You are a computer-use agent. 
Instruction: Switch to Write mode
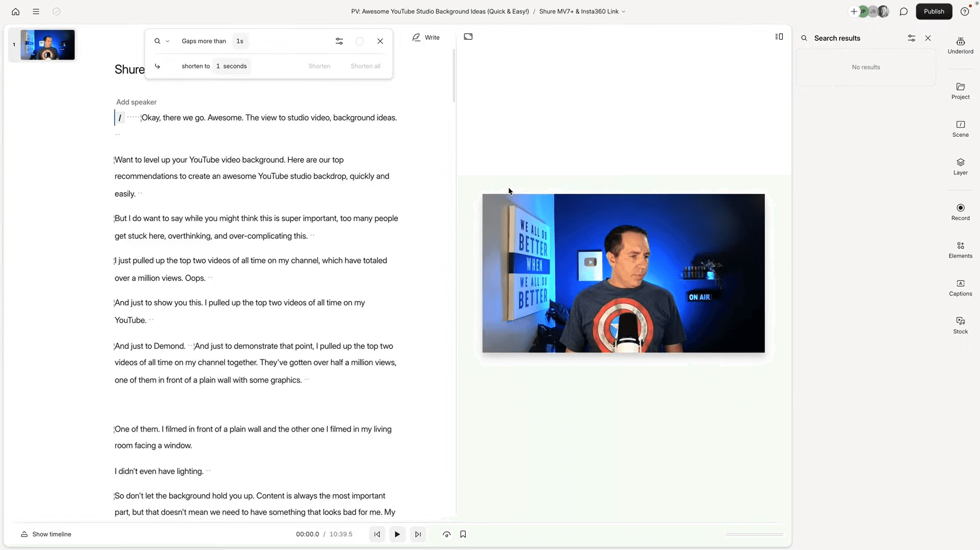point(426,37)
